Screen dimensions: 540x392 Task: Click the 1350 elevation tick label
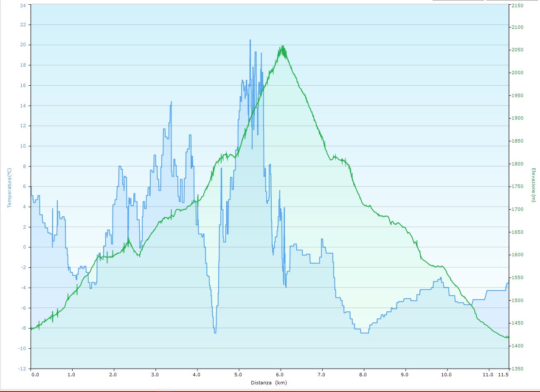pyautogui.click(x=517, y=369)
